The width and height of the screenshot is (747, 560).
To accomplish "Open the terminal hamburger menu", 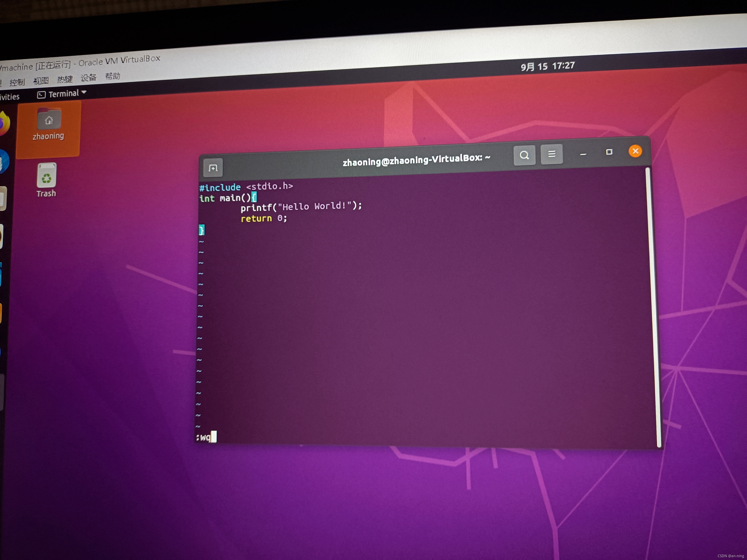I will point(551,154).
